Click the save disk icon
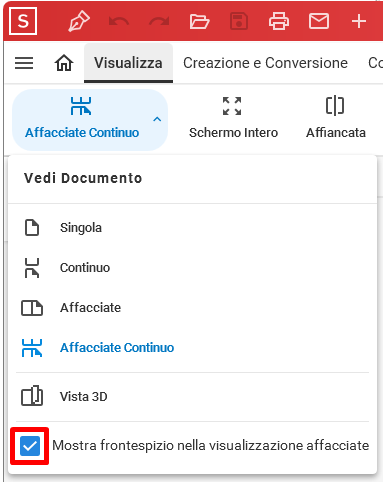 (239, 21)
